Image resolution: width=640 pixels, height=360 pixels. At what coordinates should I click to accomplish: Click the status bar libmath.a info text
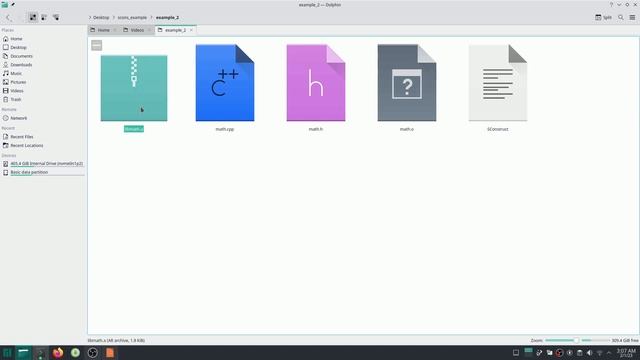coord(116,340)
